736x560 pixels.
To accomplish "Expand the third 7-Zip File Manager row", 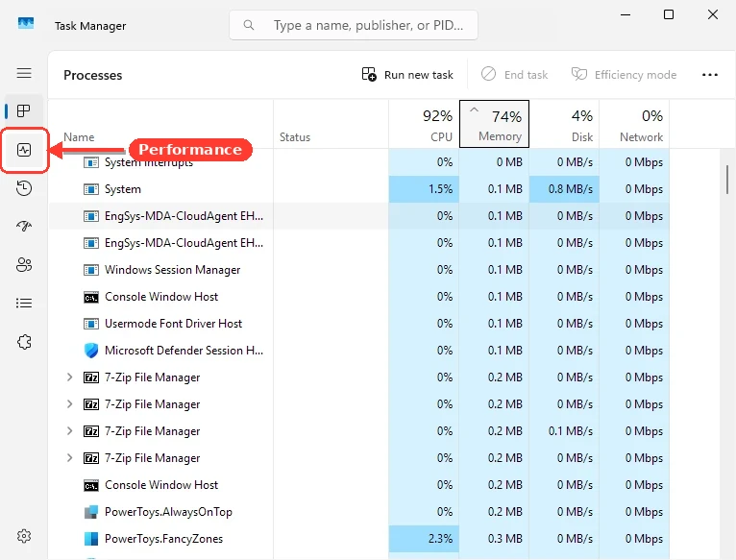I will pos(69,431).
